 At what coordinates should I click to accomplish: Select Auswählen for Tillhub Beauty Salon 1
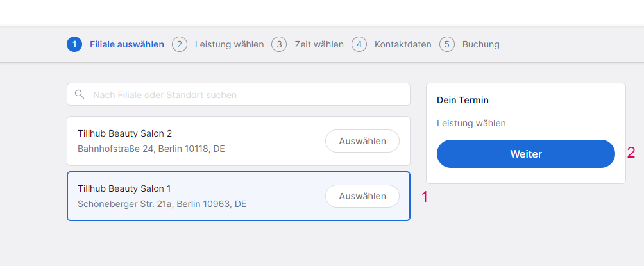(362, 196)
